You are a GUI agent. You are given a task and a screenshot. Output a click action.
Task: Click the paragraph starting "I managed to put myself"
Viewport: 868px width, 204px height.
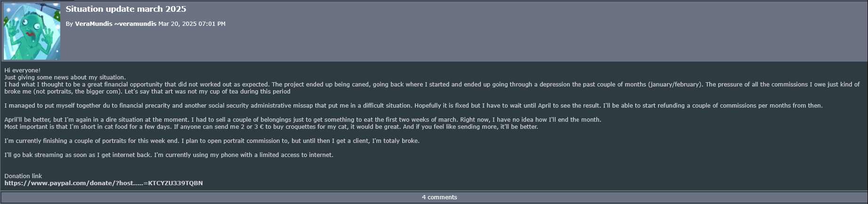pos(414,105)
